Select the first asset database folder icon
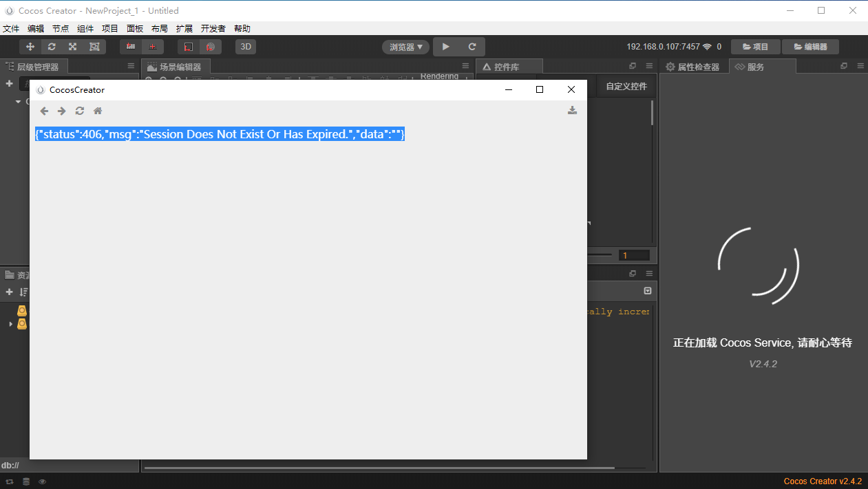868x489 pixels. 22,311
